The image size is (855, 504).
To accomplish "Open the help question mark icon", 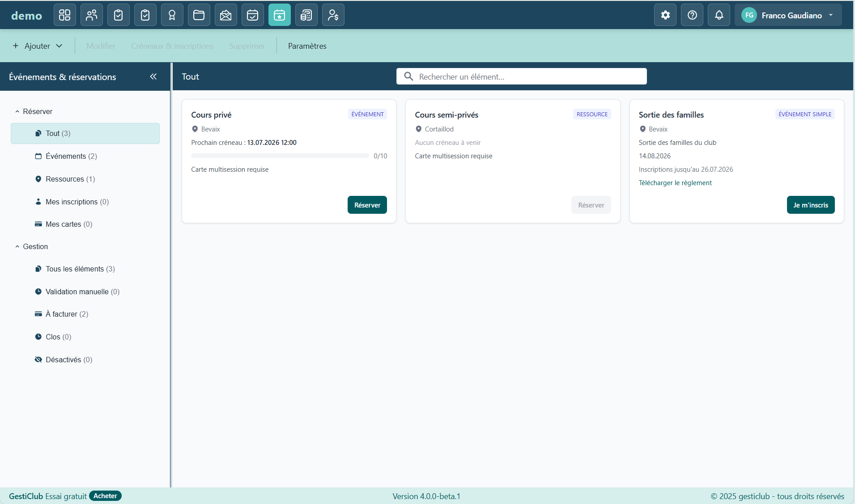I will pyautogui.click(x=692, y=15).
